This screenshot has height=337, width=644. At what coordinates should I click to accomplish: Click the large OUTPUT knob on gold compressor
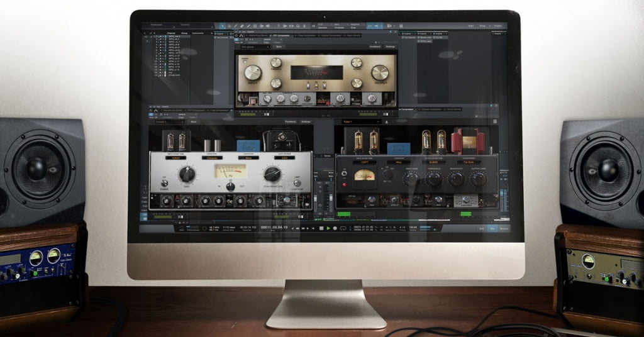click(x=380, y=73)
